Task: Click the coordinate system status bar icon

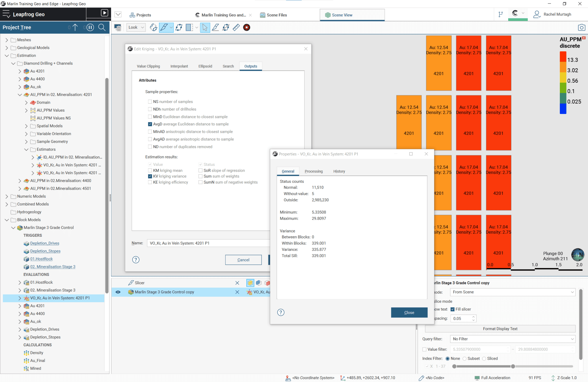Action: pyautogui.click(x=288, y=378)
